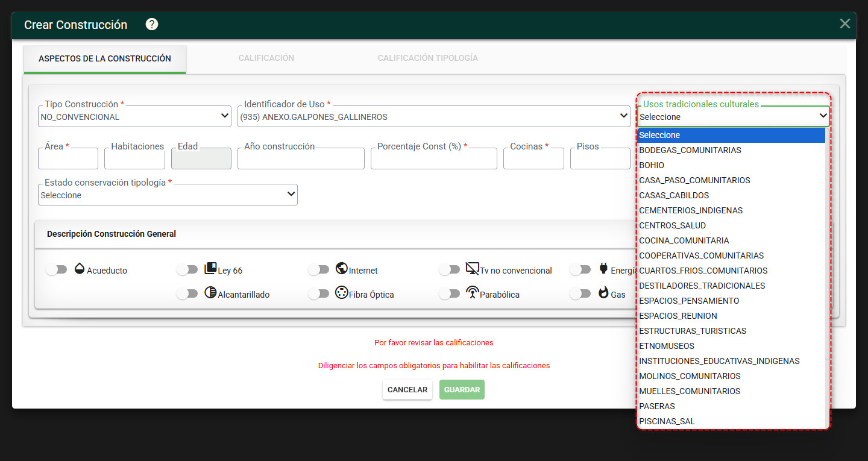
Task: Switch to Calificación Tipología tab
Action: pos(428,58)
